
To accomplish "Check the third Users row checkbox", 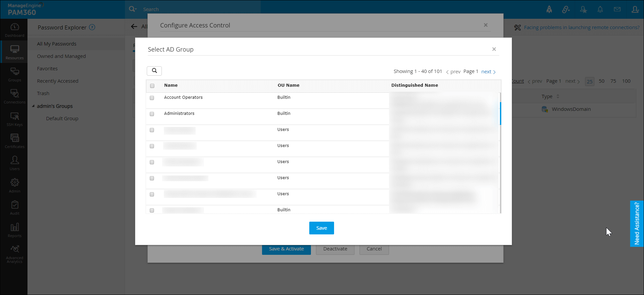I will pyautogui.click(x=152, y=162).
